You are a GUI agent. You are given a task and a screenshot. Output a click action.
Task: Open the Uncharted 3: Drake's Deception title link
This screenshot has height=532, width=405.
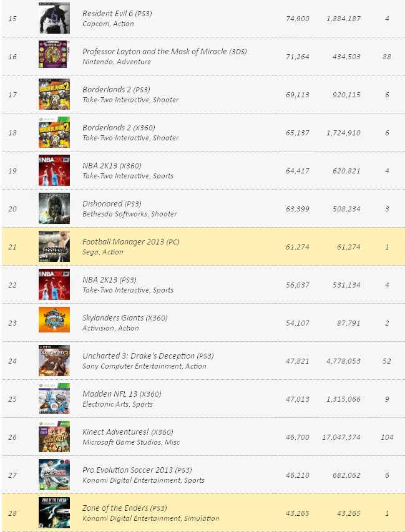click(x=148, y=355)
